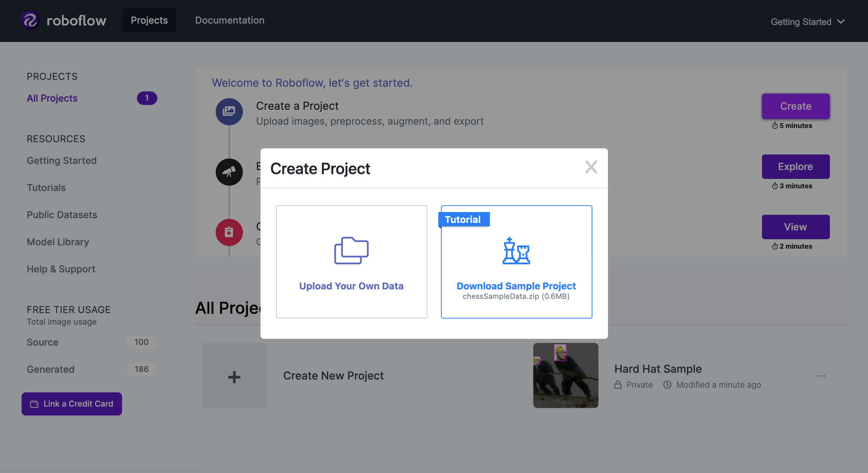Select All Projects in the sidebar

pyautogui.click(x=52, y=98)
